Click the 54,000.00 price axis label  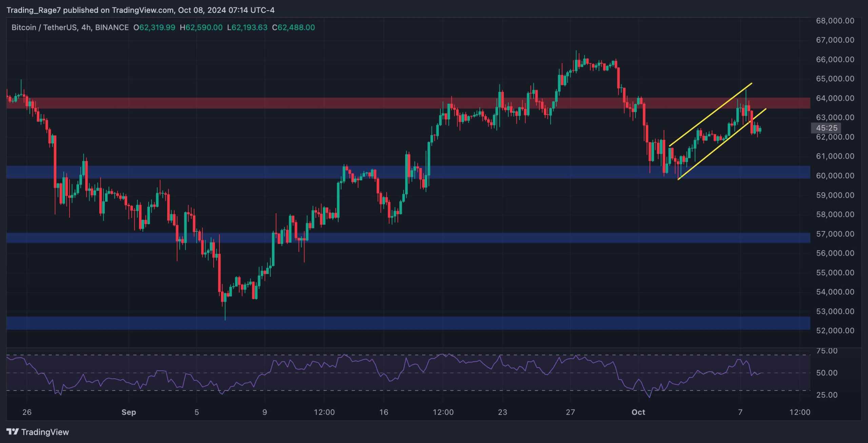click(x=835, y=292)
